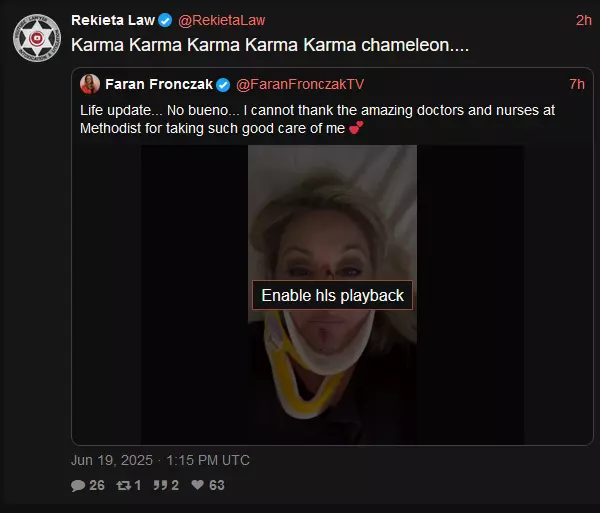Click the quote marks icon
The height and width of the screenshot is (513, 600).
[x=160, y=485]
